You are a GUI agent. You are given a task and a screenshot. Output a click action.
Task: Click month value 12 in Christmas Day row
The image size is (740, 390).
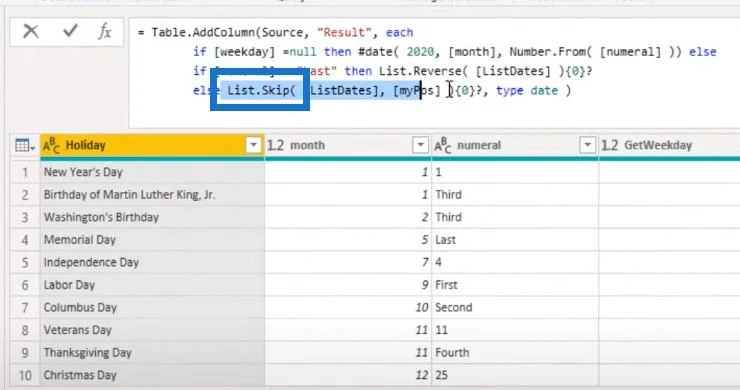click(x=348, y=375)
